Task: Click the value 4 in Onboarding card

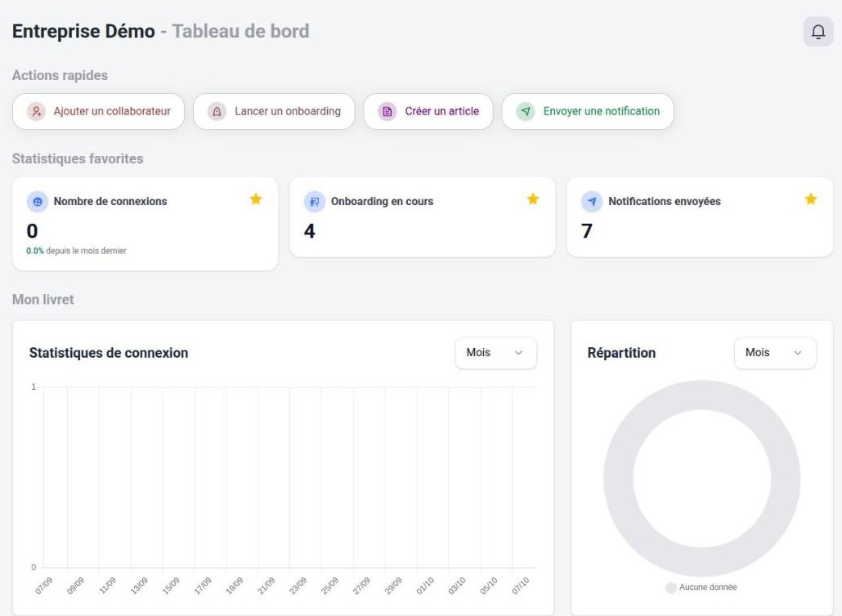Action: 309,231
